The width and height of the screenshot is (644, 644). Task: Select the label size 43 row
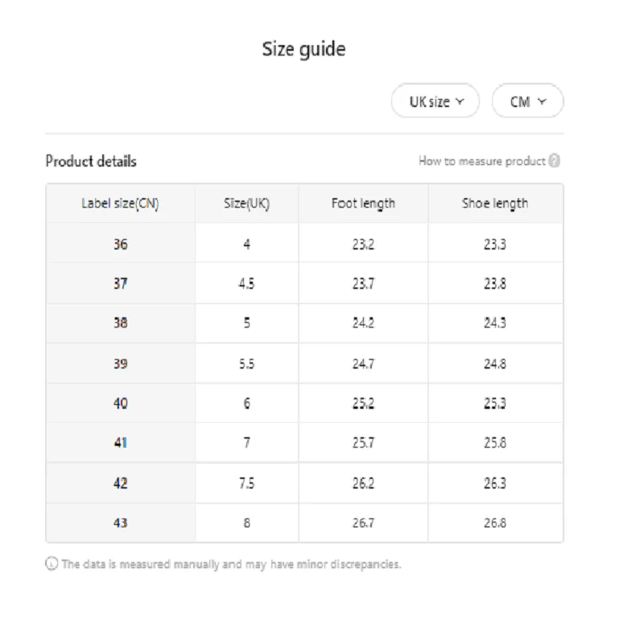click(x=304, y=522)
